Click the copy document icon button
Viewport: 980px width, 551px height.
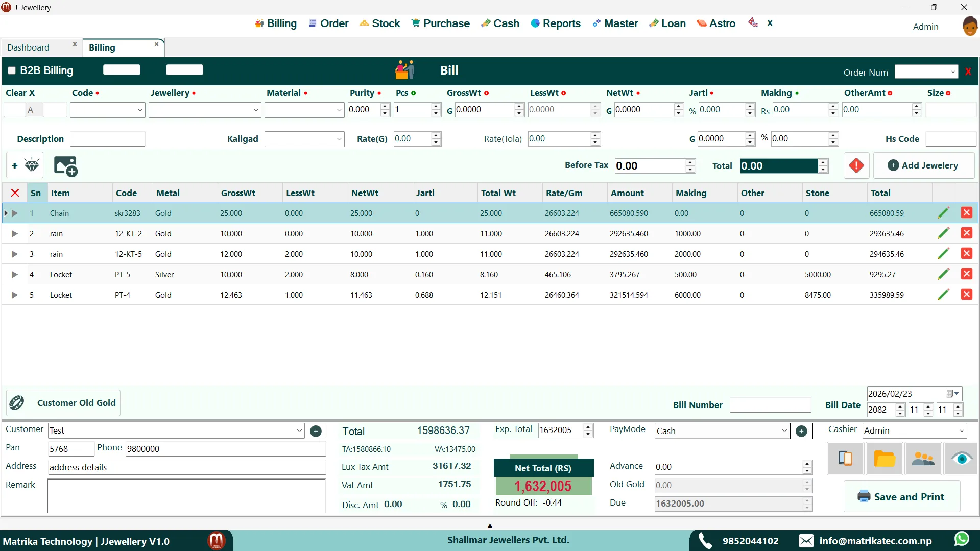(846, 459)
